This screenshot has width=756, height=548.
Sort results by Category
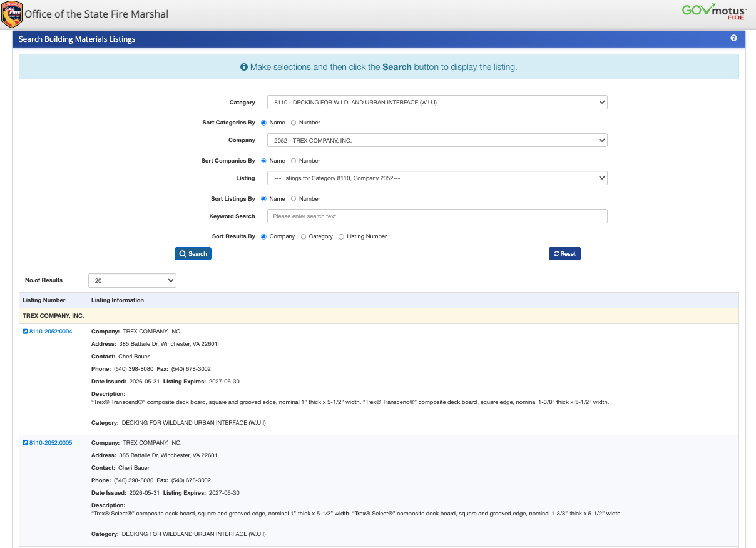[x=304, y=236]
